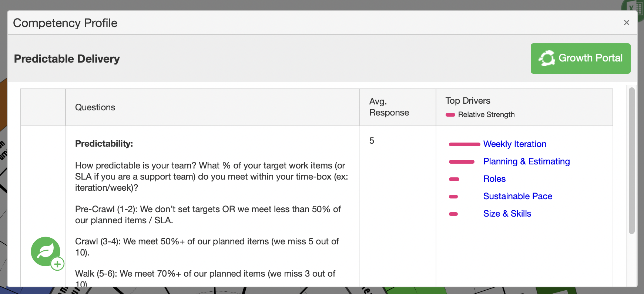Viewport: 644px width, 294px height.
Task: Open the Weekly Iteration driver link
Action: 515,144
